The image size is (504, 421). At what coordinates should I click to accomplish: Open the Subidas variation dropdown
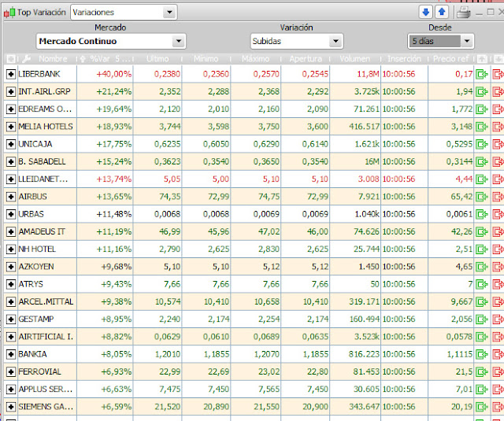click(297, 41)
